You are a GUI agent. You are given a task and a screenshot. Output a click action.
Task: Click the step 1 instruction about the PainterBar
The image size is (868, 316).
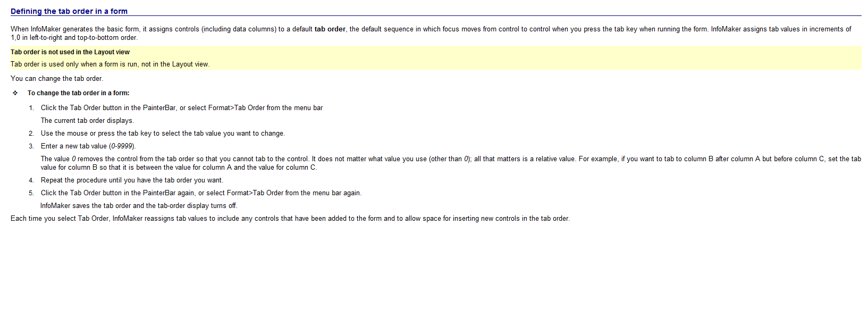182,108
